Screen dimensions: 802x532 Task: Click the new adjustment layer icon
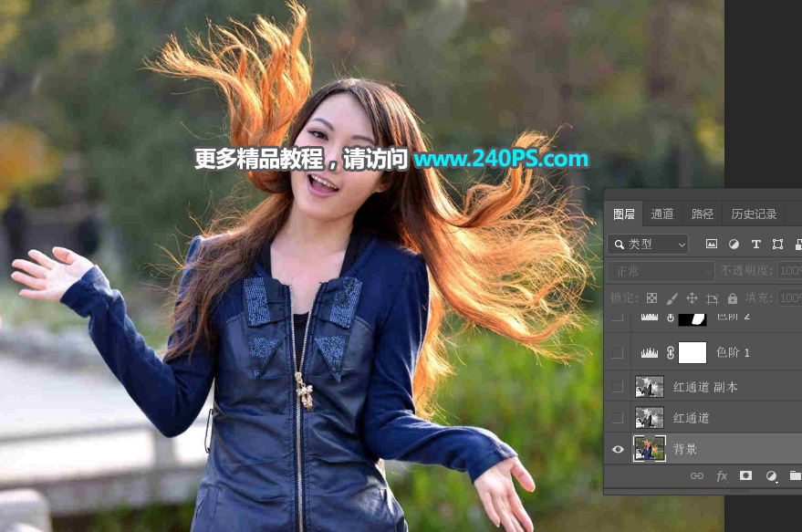tap(771, 476)
